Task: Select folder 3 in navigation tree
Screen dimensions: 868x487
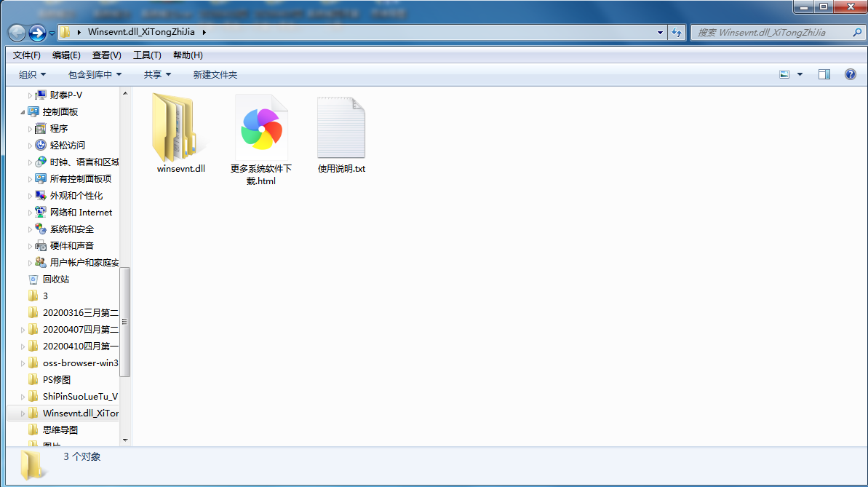Action: pyautogui.click(x=45, y=296)
